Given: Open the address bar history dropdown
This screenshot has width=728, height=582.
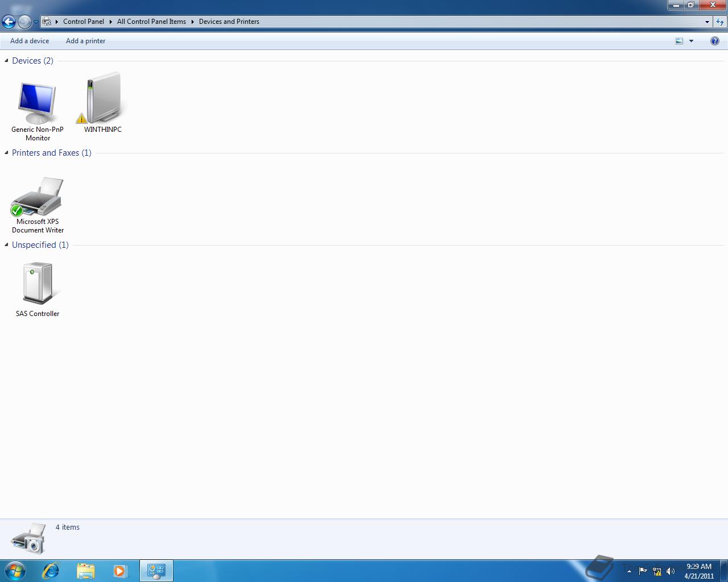Looking at the screenshot, I should pos(707,22).
